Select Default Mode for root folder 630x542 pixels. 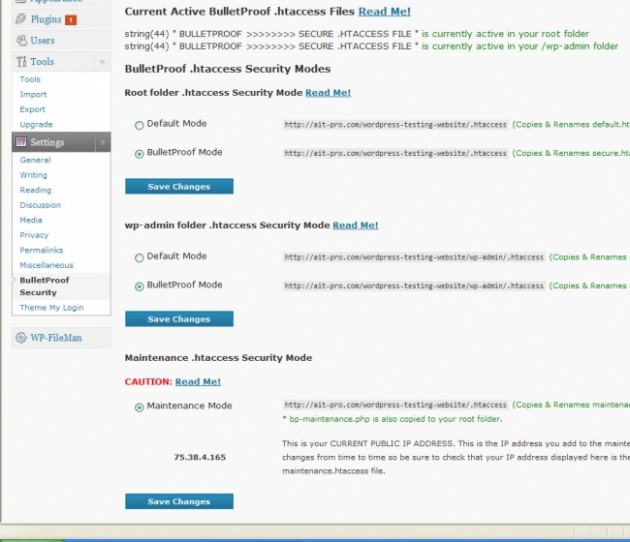point(139,125)
